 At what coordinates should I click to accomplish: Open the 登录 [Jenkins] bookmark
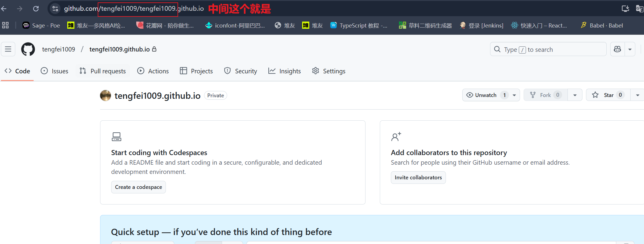coord(482,25)
